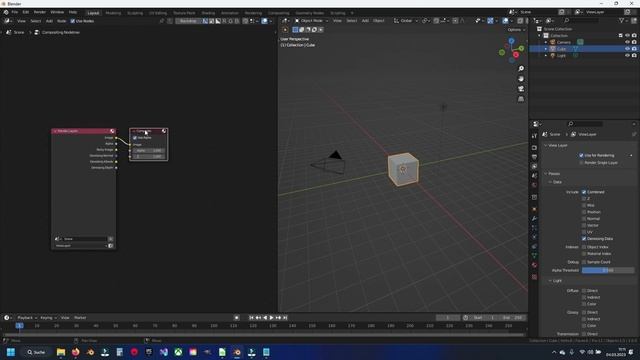
Task: Click the viewport navigation gizmo Z axis
Action: click(x=511, y=41)
